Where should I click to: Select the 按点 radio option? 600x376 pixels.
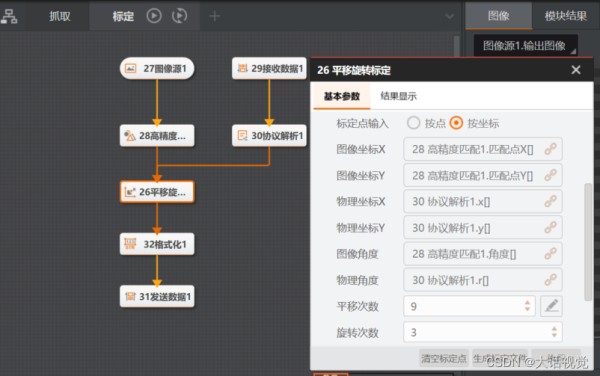(x=413, y=123)
